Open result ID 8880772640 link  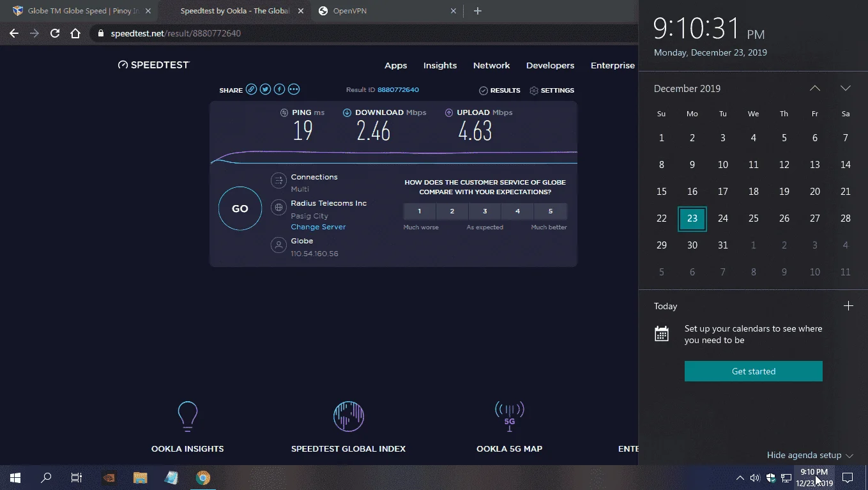[398, 90]
